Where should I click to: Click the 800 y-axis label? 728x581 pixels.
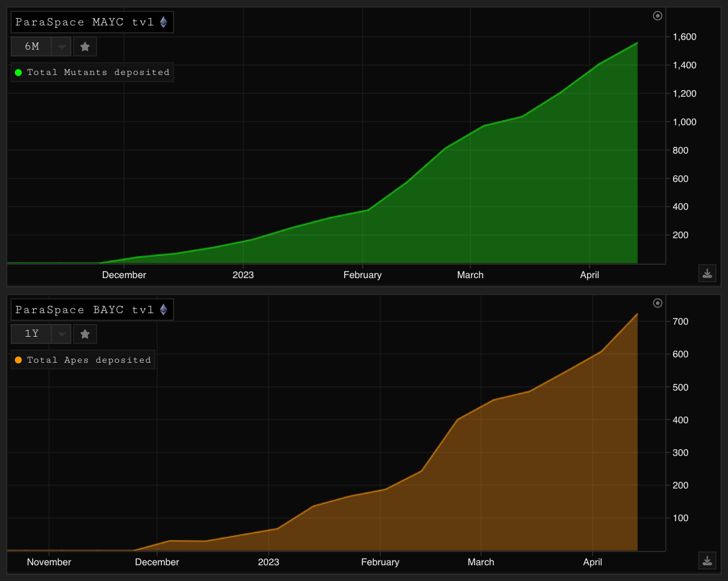tap(680, 150)
